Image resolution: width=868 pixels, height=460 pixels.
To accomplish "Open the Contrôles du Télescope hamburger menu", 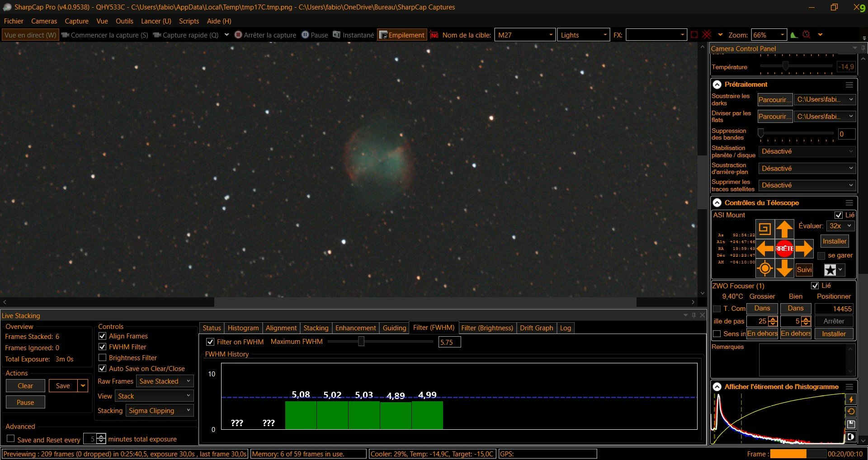I will click(x=849, y=203).
